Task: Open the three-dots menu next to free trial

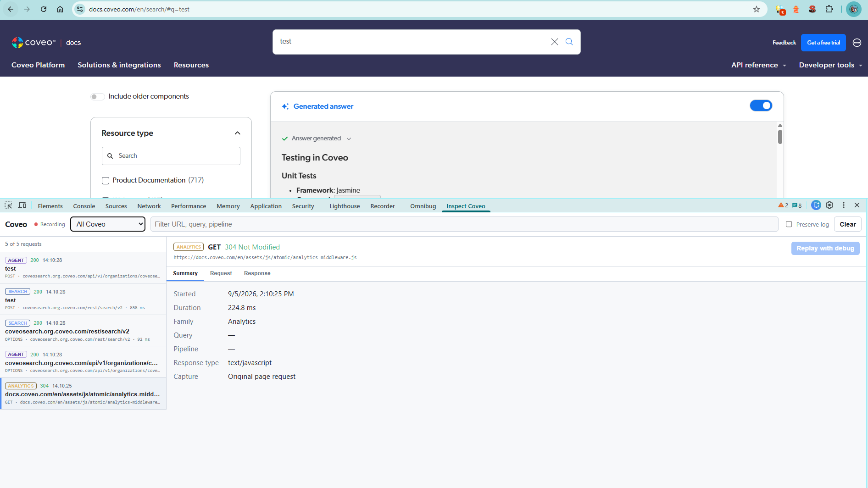Action: (x=857, y=43)
